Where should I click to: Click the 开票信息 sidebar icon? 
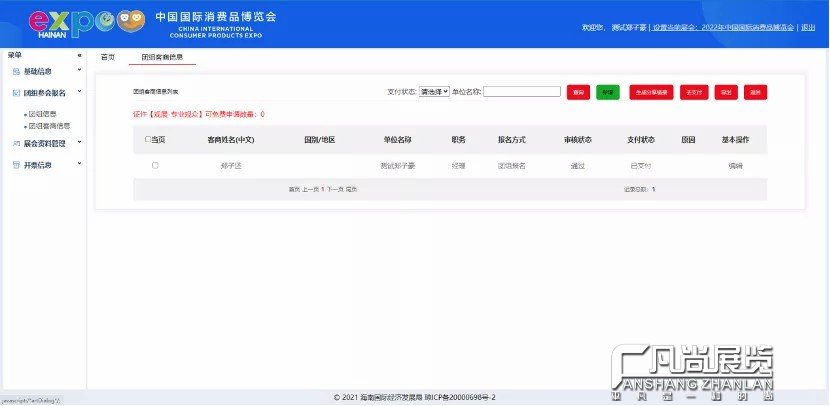pyautogui.click(x=15, y=166)
